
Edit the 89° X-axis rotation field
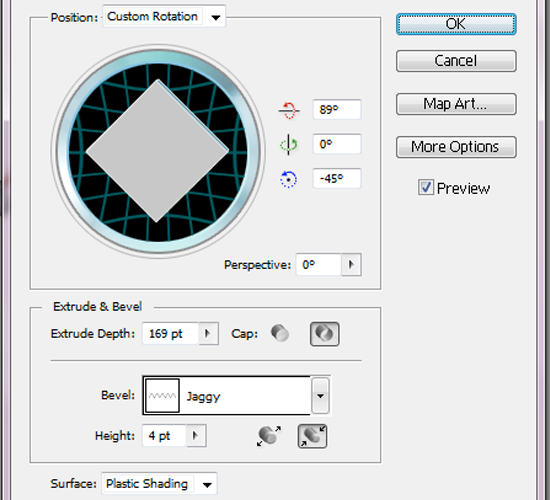point(337,110)
